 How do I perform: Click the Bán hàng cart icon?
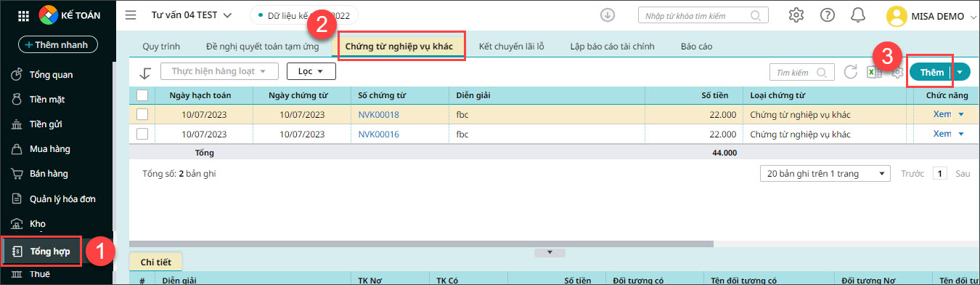click(x=17, y=174)
